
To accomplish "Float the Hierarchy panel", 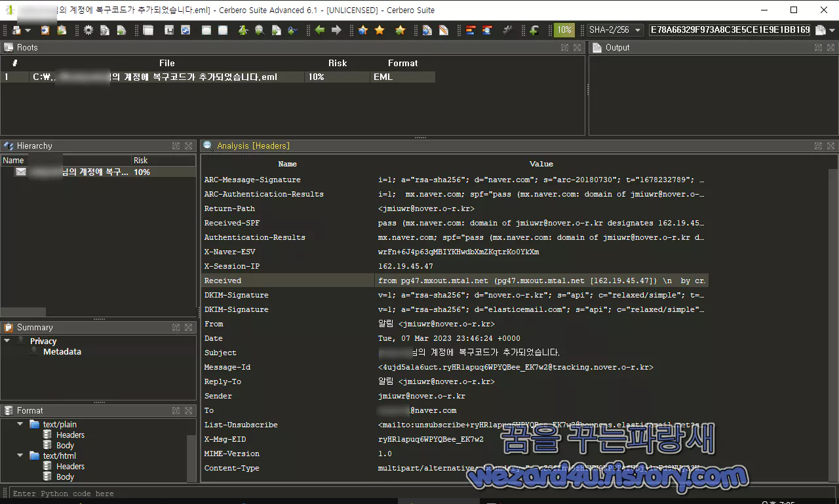I will pos(176,145).
